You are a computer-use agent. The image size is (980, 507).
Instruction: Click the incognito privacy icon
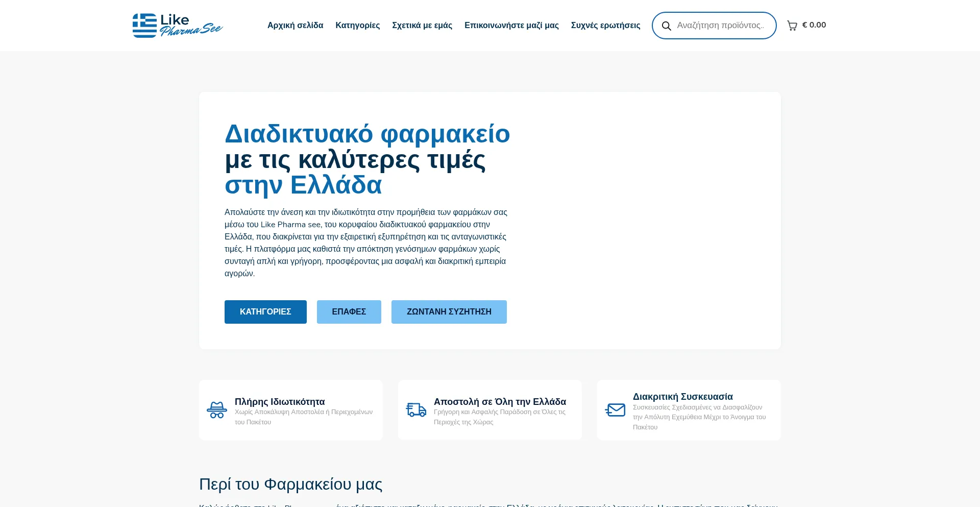[217, 410]
